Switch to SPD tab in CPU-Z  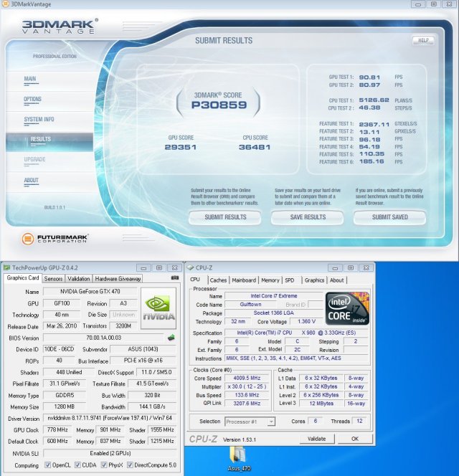click(290, 280)
